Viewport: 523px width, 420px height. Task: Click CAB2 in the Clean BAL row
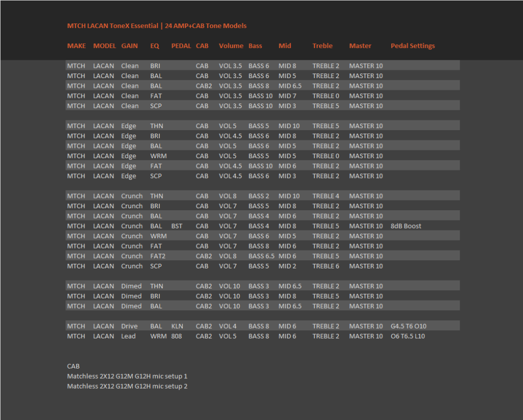204,86
